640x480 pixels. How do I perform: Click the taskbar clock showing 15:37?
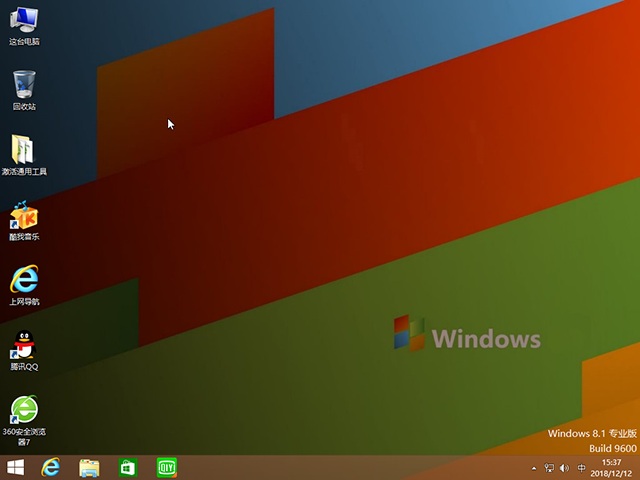[x=611, y=462]
